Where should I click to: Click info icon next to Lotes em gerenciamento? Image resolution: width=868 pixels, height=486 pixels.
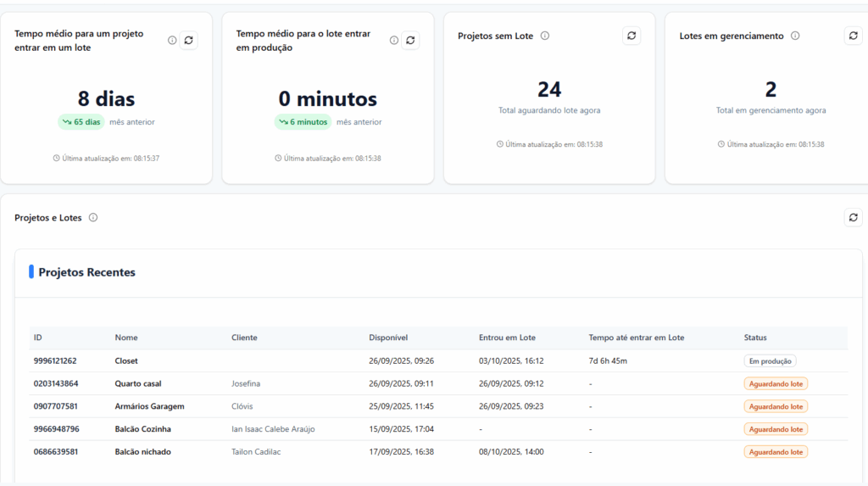pyautogui.click(x=795, y=36)
